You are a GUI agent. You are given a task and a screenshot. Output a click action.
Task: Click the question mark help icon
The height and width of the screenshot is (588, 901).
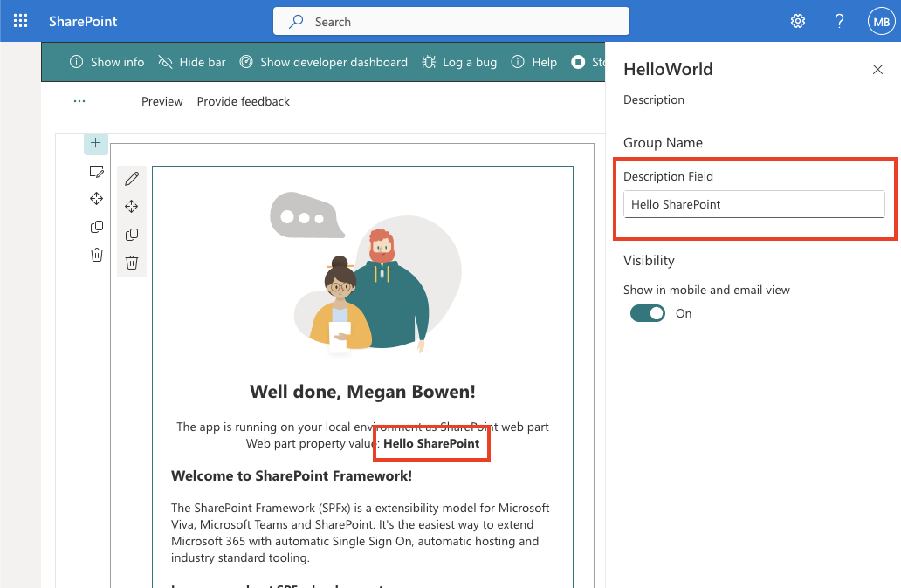coord(839,21)
